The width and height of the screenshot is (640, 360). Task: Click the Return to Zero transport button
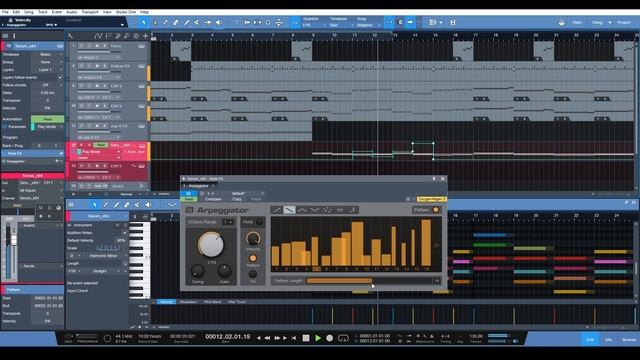pyautogui.click(x=294, y=338)
